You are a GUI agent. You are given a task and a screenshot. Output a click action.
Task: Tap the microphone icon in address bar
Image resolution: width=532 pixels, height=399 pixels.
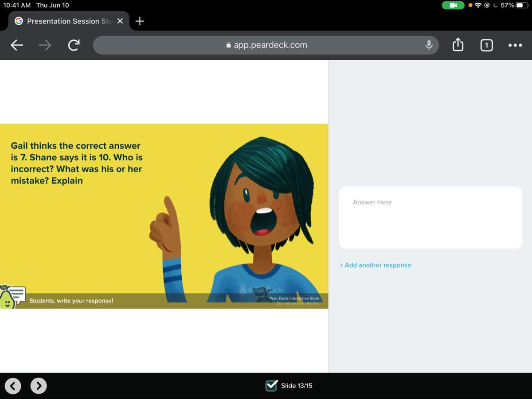pos(429,45)
